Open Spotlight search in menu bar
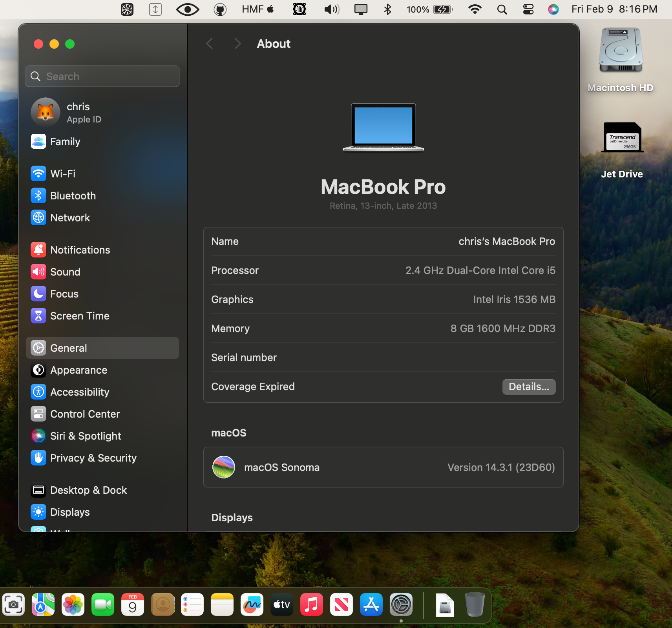 tap(502, 9)
